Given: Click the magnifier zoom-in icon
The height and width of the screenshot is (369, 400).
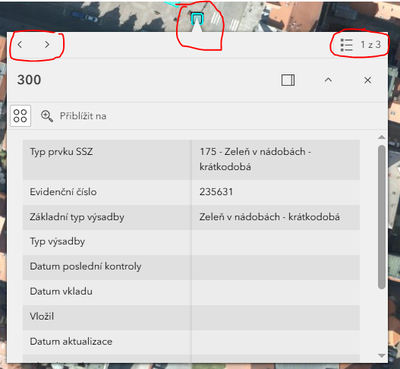Looking at the screenshot, I should pyautogui.click(x=47, y=116).
